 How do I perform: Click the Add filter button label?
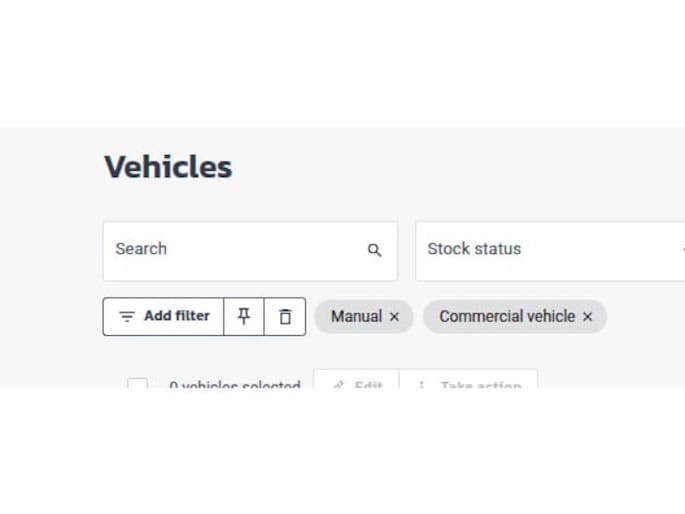click(x=177, y=316)
